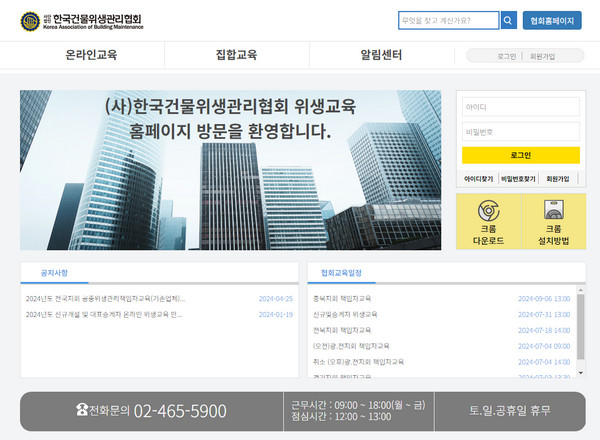Focus the 비밀번호 input field
600x440 pixels.
(521, 132)
